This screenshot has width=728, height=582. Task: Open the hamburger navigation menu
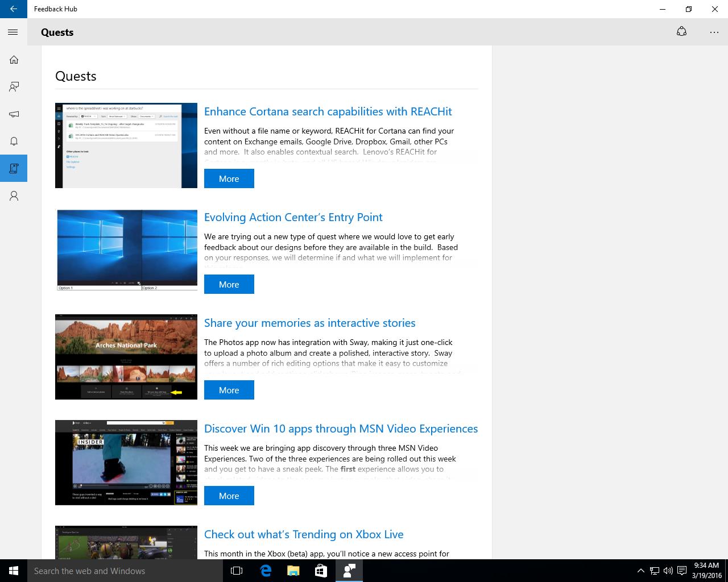(x=13, y=32)
